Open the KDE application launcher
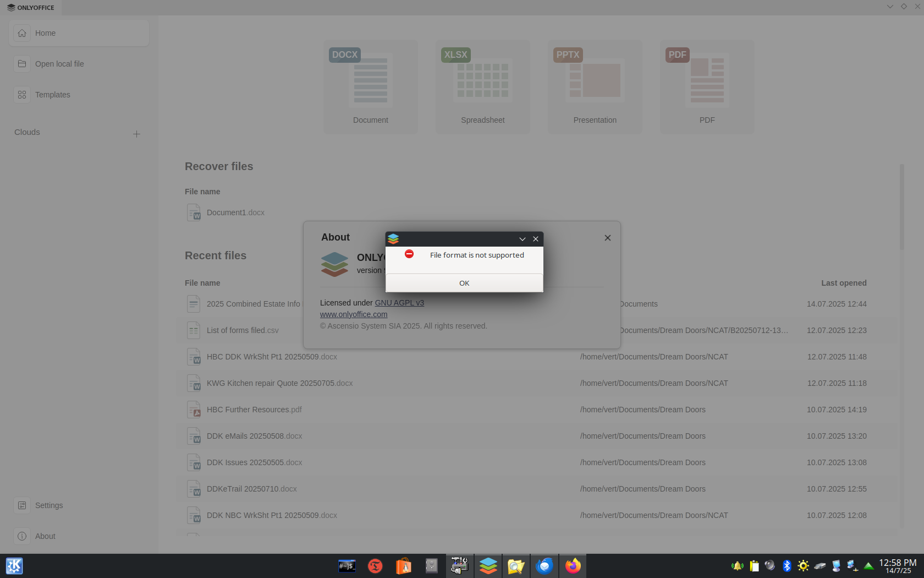Viewport: 924px width, 578px height. [x=14, y=566]
